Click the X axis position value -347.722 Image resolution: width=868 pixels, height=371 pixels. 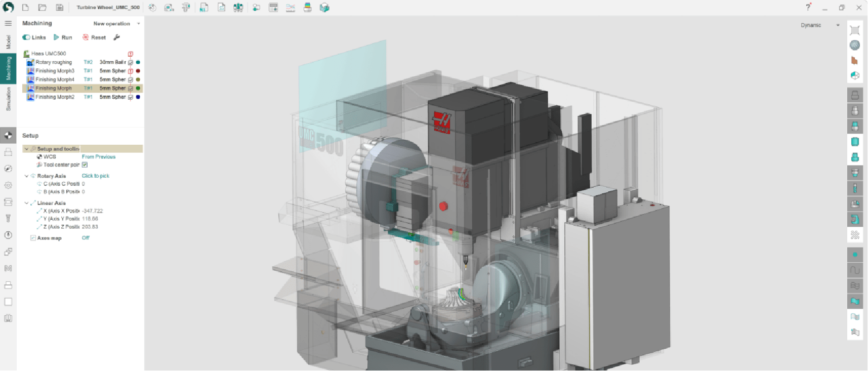(x=92, y=211)
